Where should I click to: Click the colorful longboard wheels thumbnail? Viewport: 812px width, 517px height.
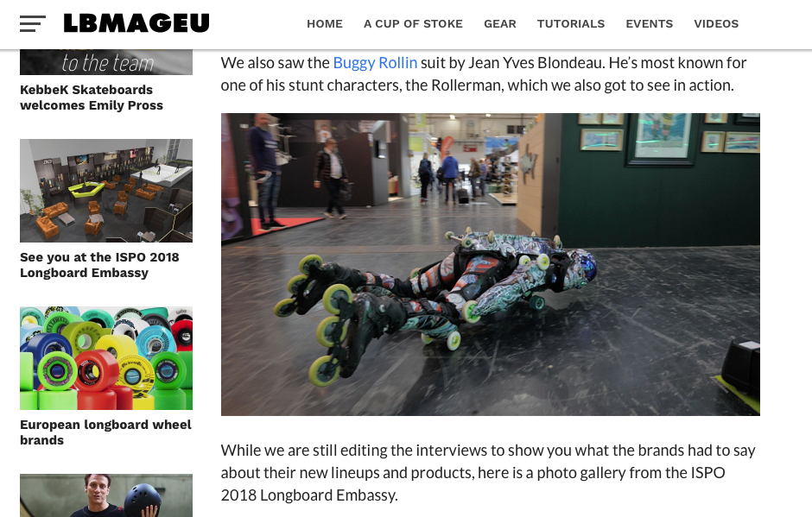pos(106,358)
